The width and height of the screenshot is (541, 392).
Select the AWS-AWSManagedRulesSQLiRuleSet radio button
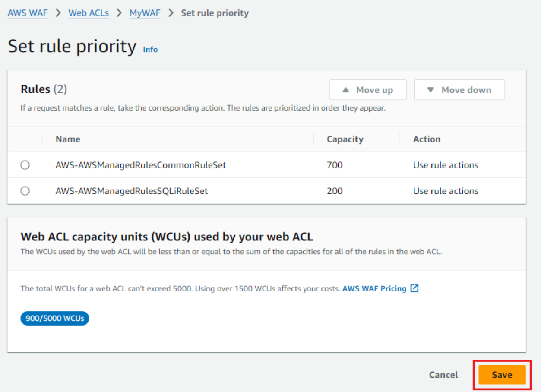25,191
